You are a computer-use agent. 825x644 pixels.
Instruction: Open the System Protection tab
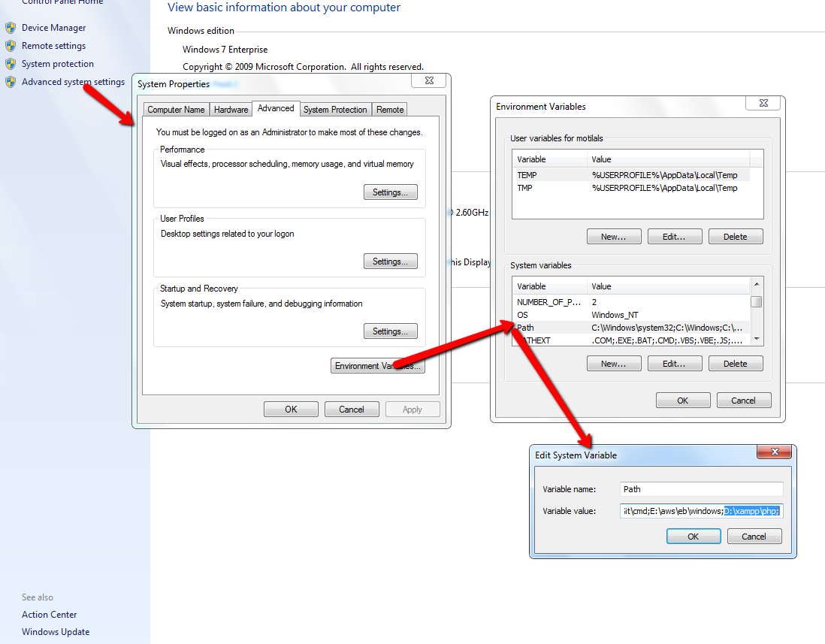[335, 109]
